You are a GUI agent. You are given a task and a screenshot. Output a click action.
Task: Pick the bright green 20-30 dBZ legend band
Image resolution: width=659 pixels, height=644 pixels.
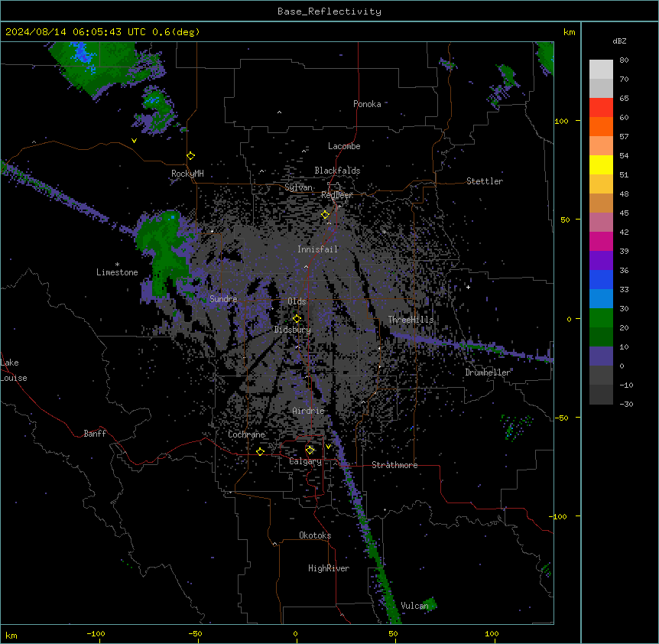point(601,318)
